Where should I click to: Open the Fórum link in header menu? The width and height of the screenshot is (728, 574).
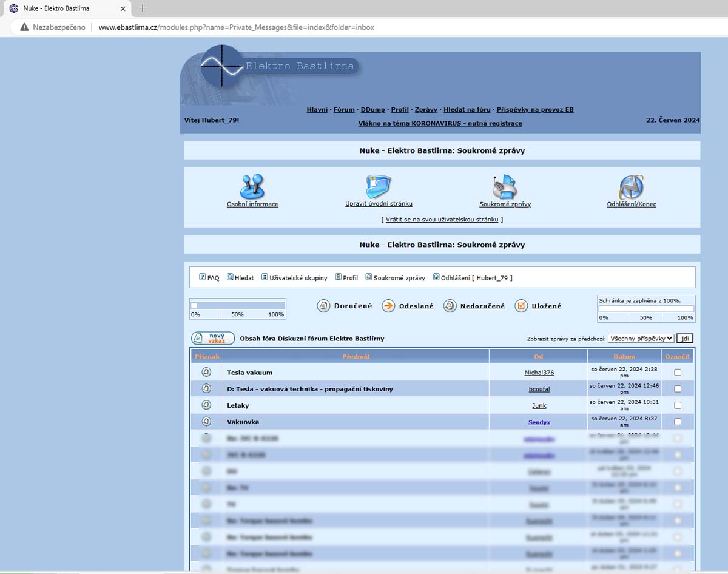tap(344, 110)
